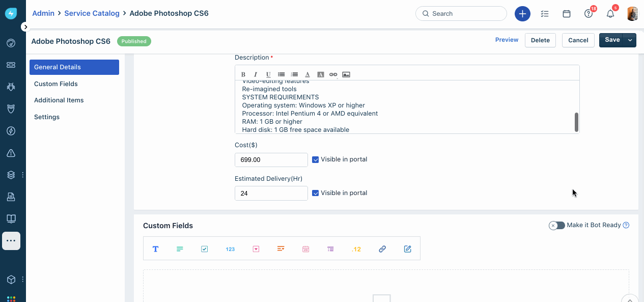
Task: Add the content edit custom field
Action: pos(408,249)
